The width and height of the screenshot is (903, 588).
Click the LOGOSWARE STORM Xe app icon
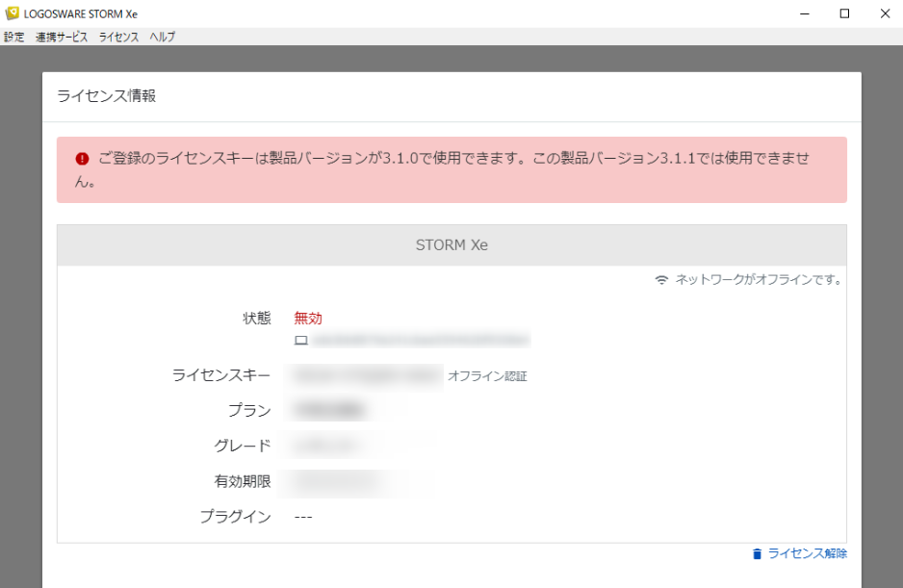12,13
